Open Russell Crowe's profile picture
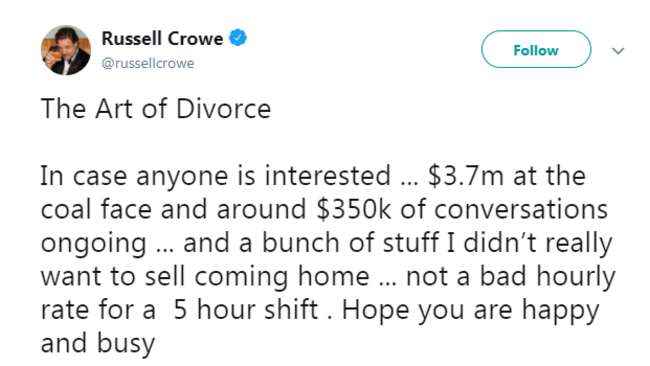650x366 pixels. [x=66, y=50]
